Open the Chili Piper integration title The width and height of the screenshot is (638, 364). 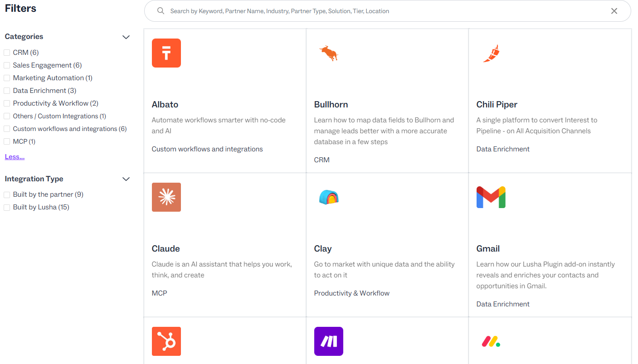coord(497,104)
